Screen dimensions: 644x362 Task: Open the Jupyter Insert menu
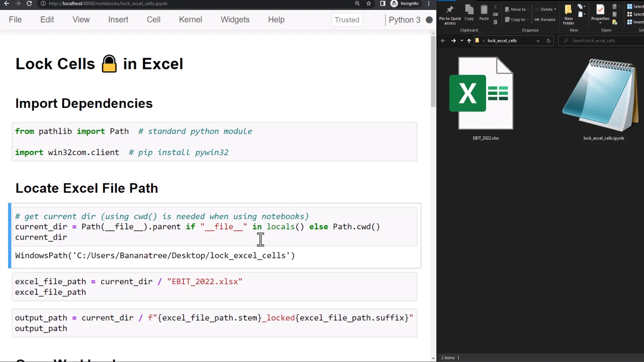coord(118,20)
